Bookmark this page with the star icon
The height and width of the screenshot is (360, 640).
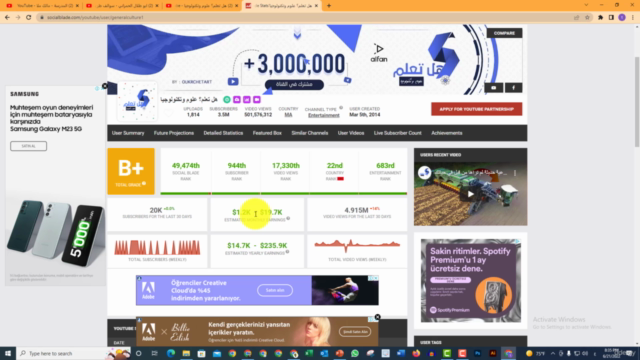click(587, 17)
